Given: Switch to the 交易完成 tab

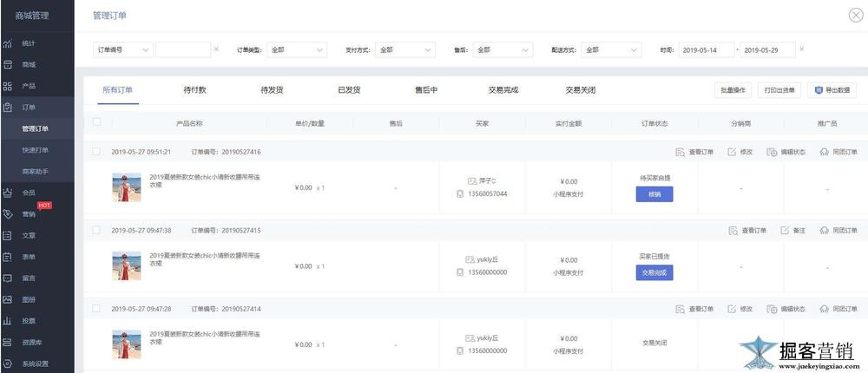Looking at the screenshot, I should click(x=503, y=90).
